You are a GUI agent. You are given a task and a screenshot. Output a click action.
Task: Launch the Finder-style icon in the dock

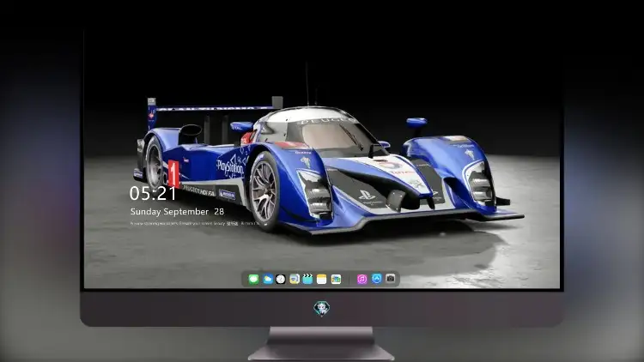(x=294, y=279)
